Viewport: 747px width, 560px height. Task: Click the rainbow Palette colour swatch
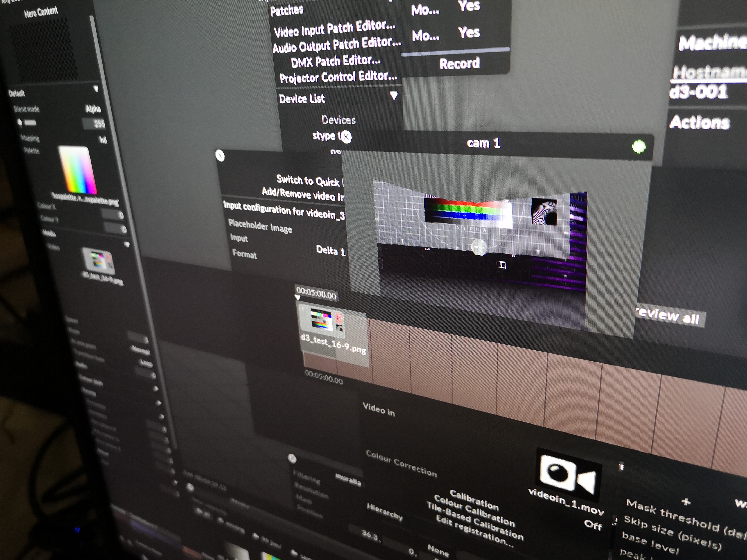click(77, 170)
